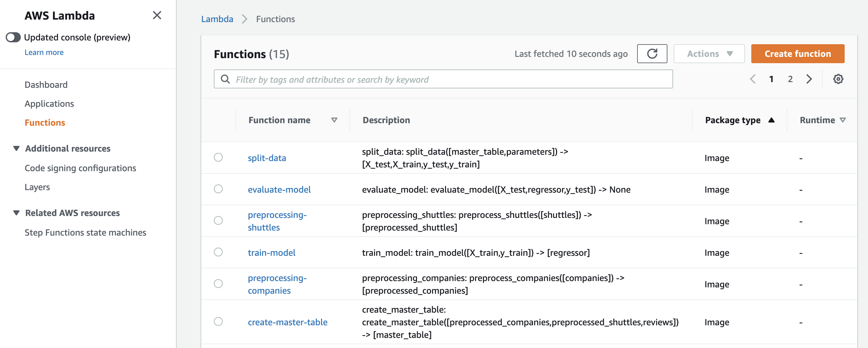
Task: Toggle Updated console preview switch
Action: pos(14,37)
